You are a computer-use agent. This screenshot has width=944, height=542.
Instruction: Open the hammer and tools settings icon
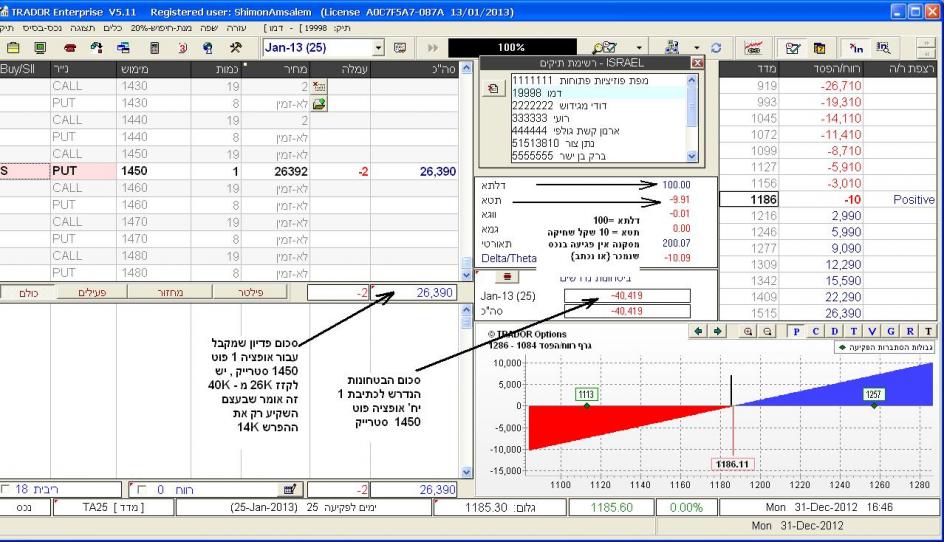[x=235, y=48]
